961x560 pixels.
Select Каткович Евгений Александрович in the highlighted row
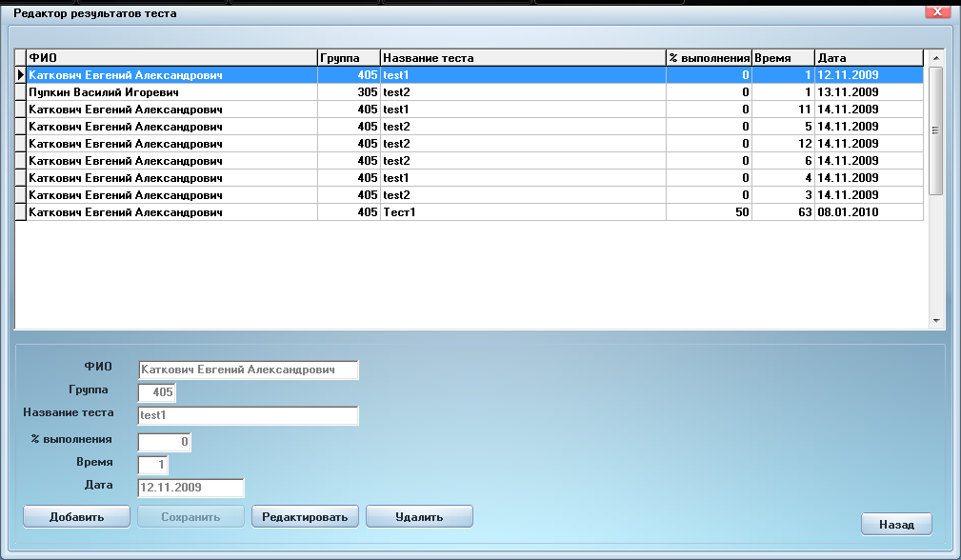coord(171,74)
